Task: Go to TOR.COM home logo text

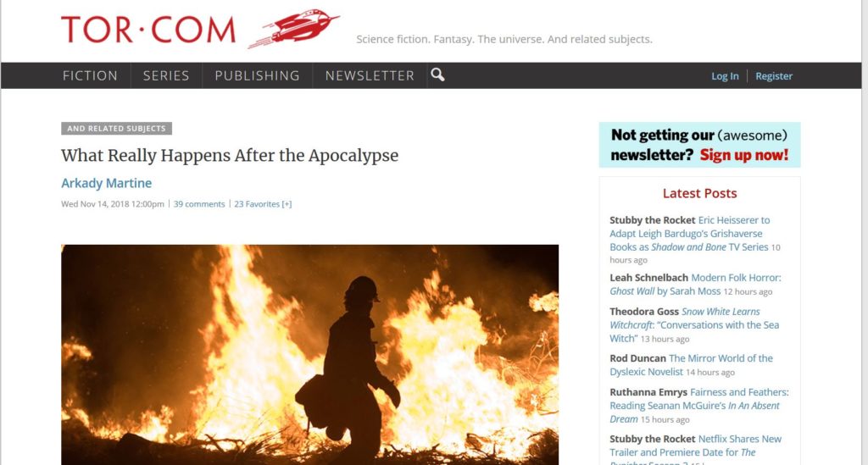Action: click(148, 30)
